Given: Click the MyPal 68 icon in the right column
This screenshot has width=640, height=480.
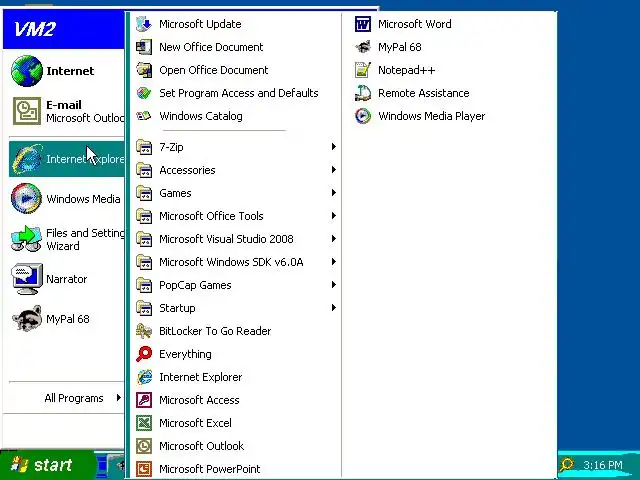Looking at the screenshot, I should (x=362, y=47).
